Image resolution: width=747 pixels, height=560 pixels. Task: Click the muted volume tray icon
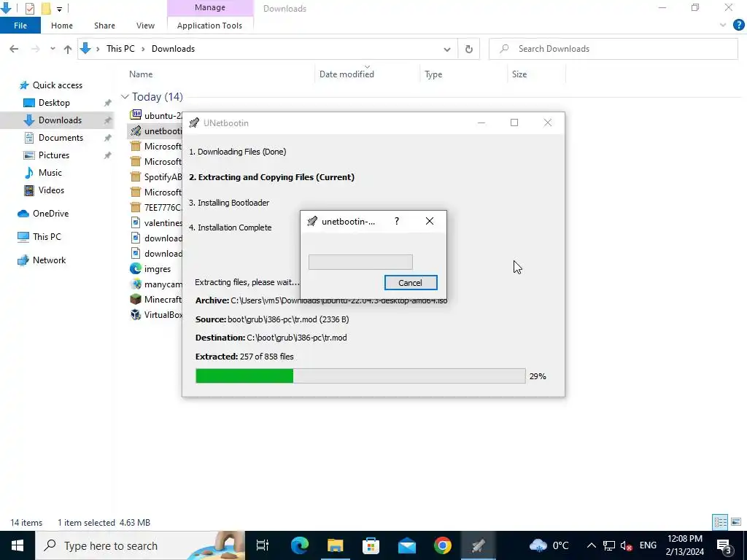[x=627, y=545]
